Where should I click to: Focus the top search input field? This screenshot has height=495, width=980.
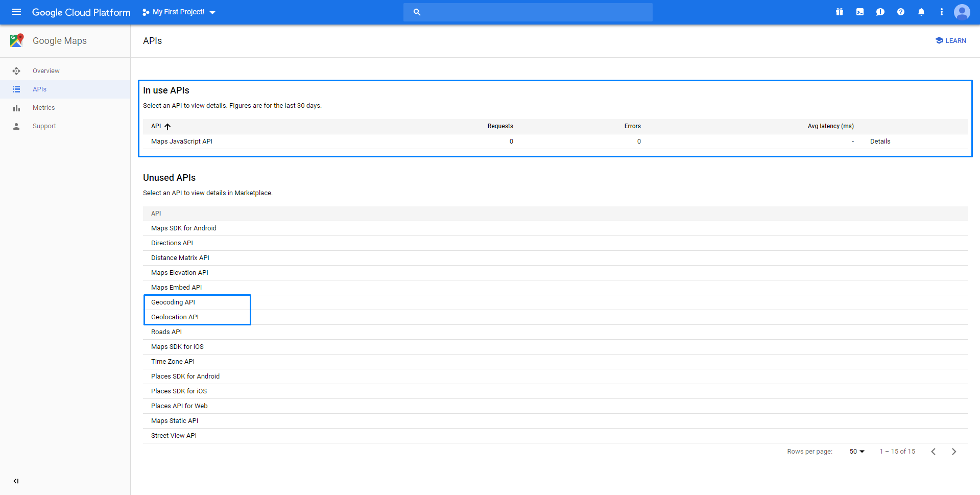tap(528, 12)
